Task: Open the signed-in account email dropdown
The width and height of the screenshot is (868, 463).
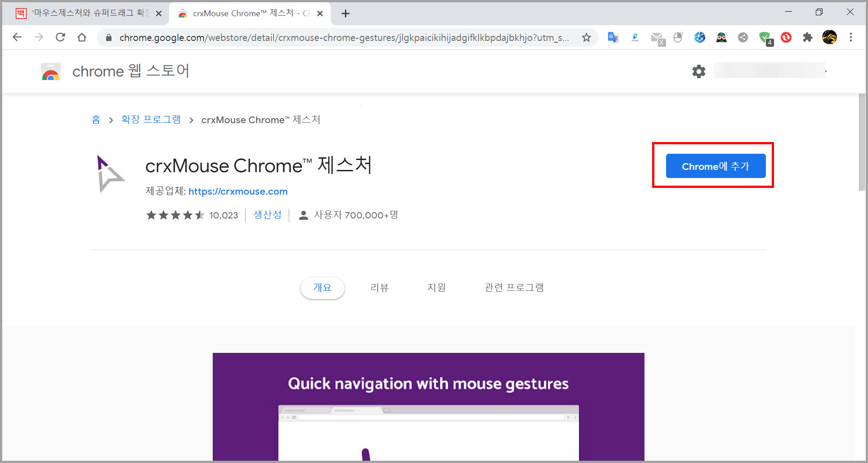Action: (770, 71)
